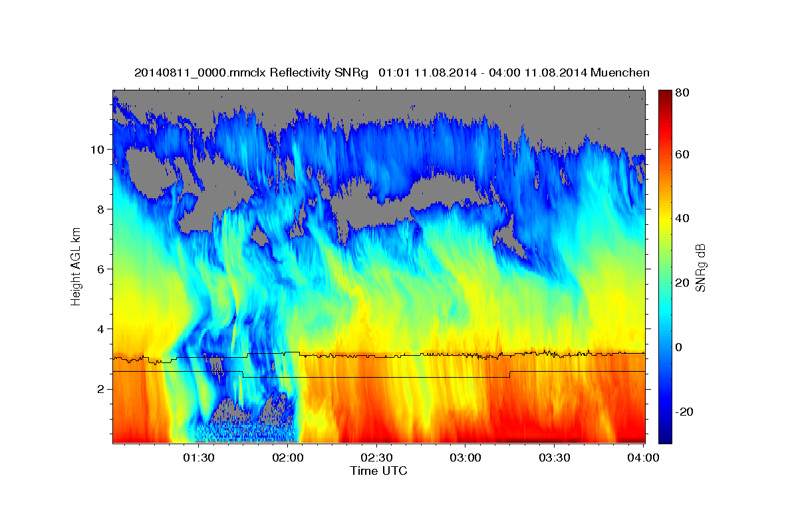Click the 'Time UTC' axis label
The height and width of the screenshot is (532, 798).
click(x=378, y=471)
